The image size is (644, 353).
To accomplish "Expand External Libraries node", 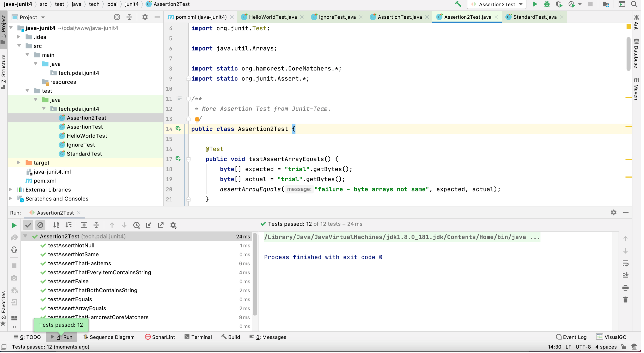I will point(10,190).
